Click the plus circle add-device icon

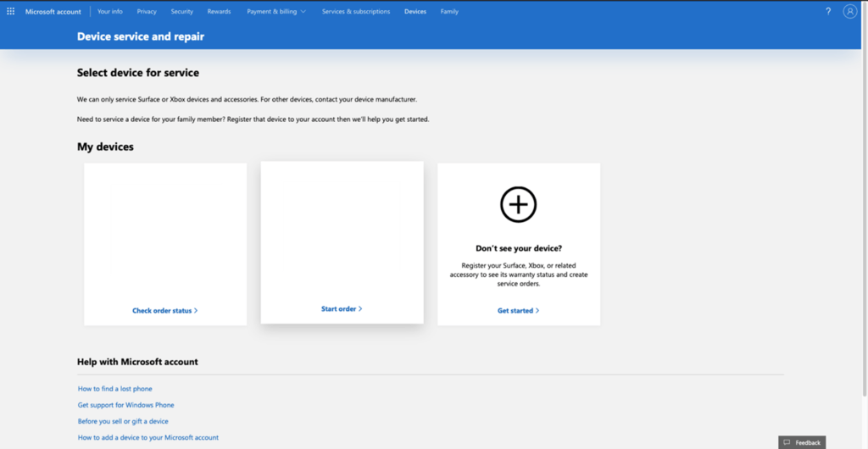(518, 205)
